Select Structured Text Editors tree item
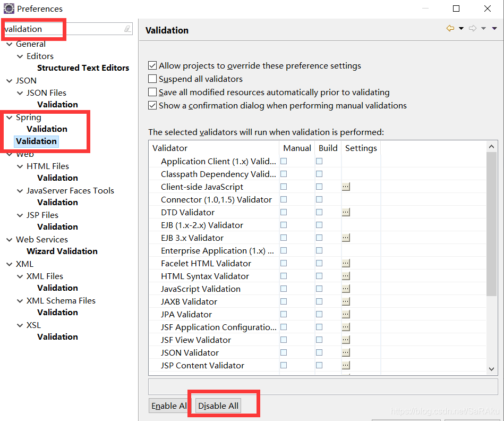The image size is (504, 421). pos(83,68)
